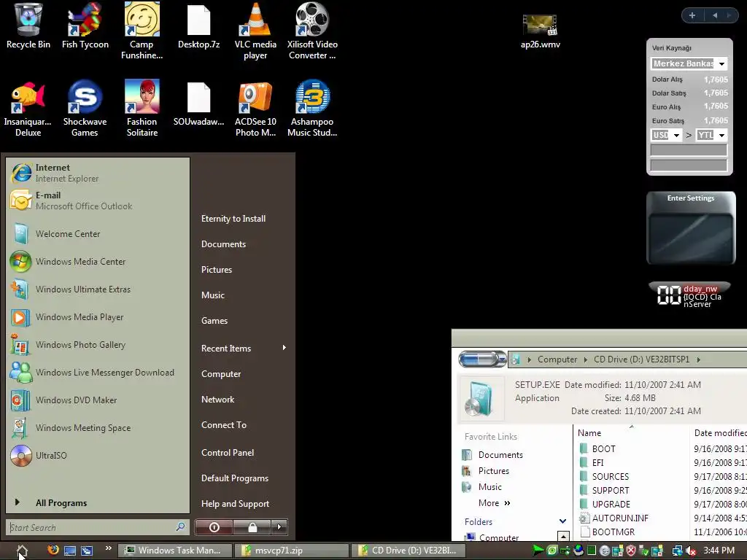This screenshot has height=560, width=747.
Task: Open shutdown options arrow in Start menu
Action: pos(279,527)
